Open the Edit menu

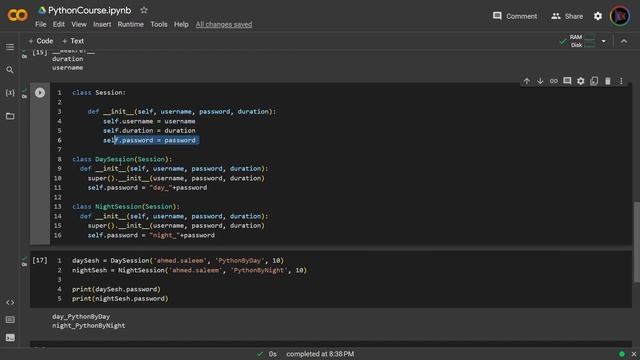pyautogui.click(x=58, y=24)
